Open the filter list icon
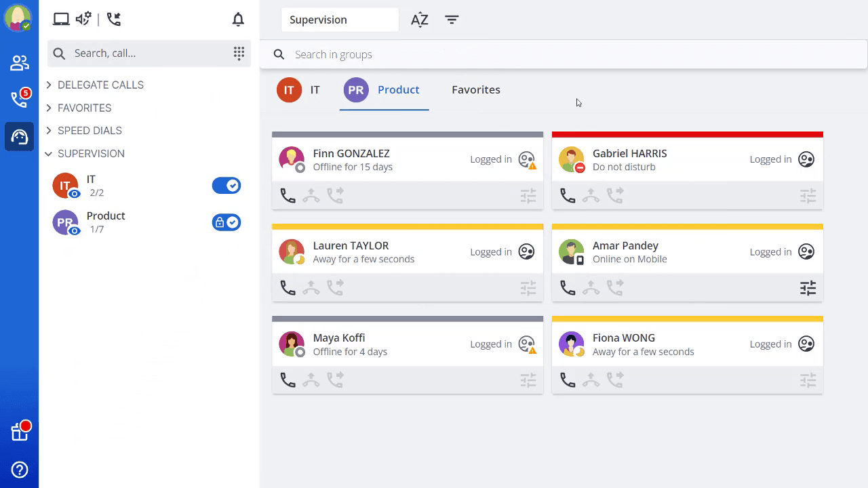 pos(452,20)
